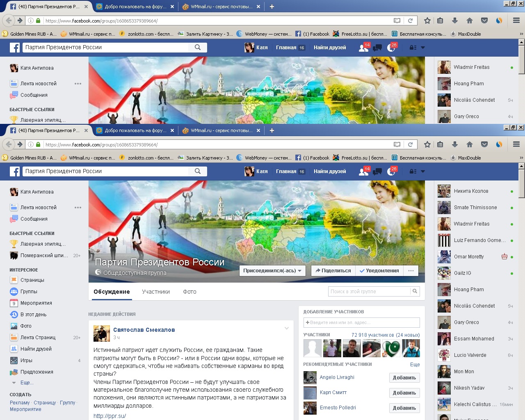Open Мероприятия in the left sidebar
Screen dimensions: 525x420
pos(36,303)
